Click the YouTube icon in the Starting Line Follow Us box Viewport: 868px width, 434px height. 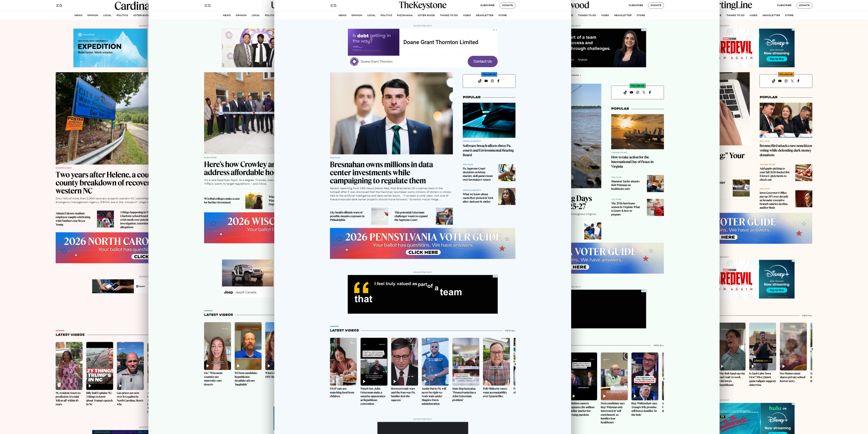780,81
